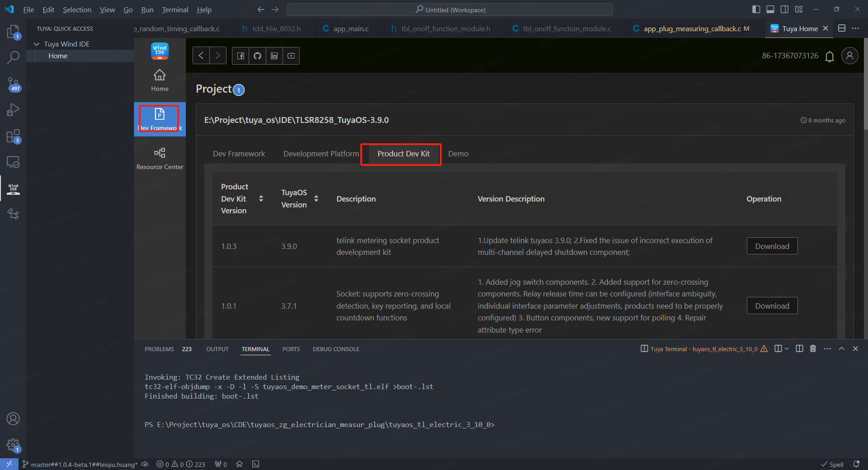Open the git graph icon below Wind IDE
Image resolution: width=868 pixels, height=470 pixels.
click(x=13, y=214)
